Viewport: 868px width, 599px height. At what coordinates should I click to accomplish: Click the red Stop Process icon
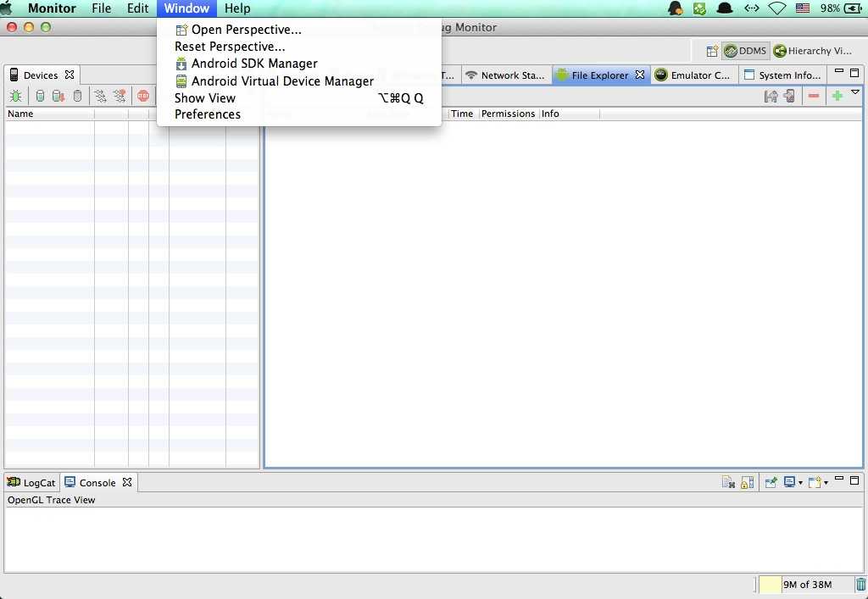coord(143,97)
